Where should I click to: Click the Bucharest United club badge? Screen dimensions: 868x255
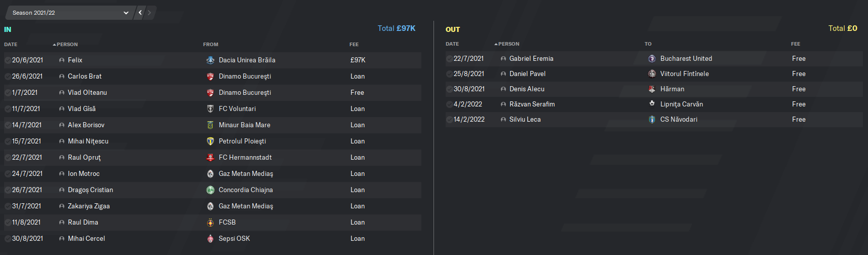652,58
